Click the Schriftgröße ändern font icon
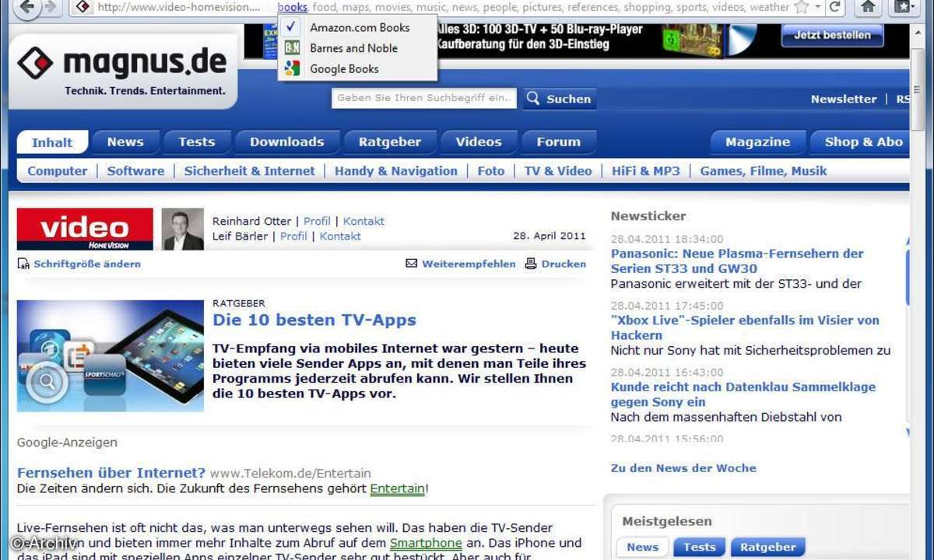 [23, 264]
